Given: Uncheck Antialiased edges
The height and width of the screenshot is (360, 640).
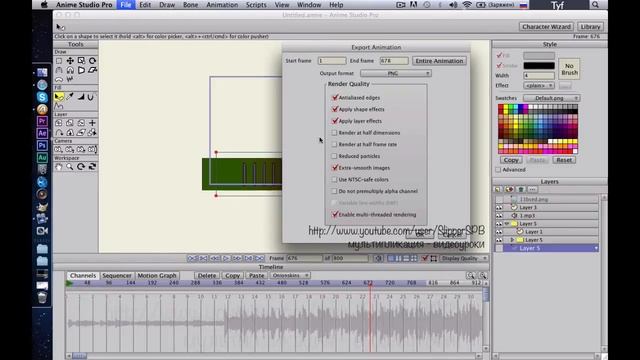Looking at the screenshot, I should click(x=335, y=98).
